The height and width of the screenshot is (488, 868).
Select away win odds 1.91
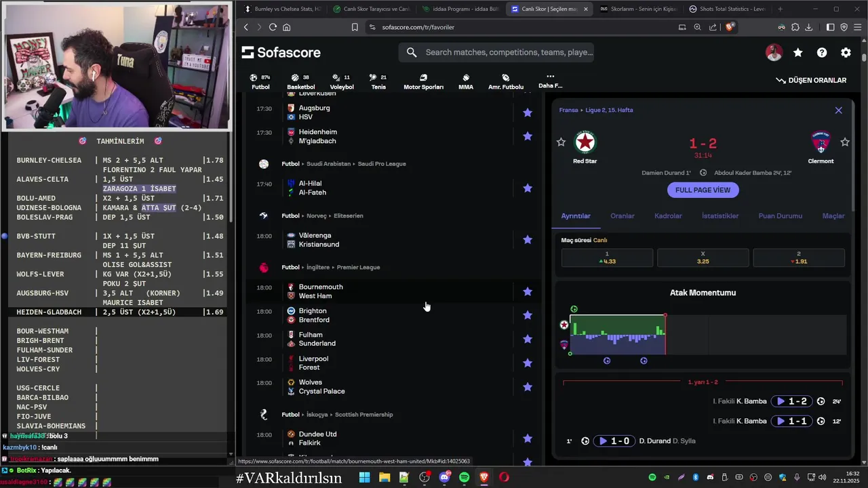[799, 258]
